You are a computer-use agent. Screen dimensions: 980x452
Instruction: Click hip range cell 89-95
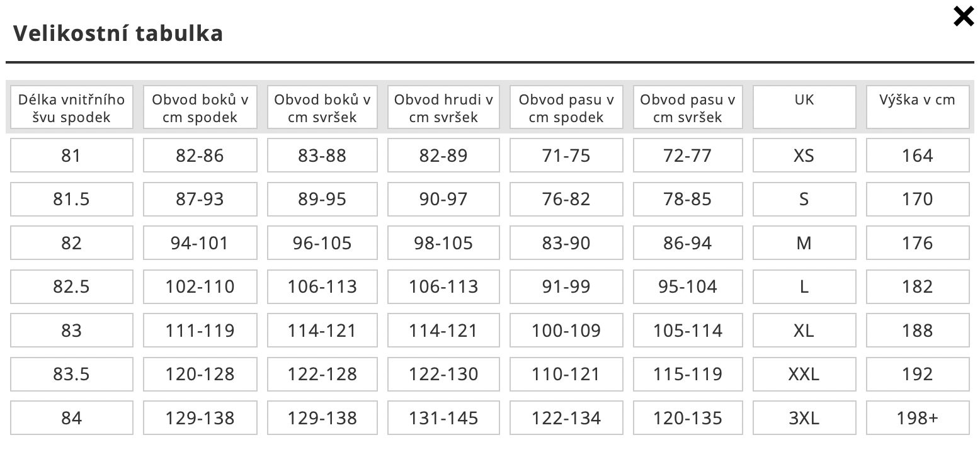tap(322, 200)
